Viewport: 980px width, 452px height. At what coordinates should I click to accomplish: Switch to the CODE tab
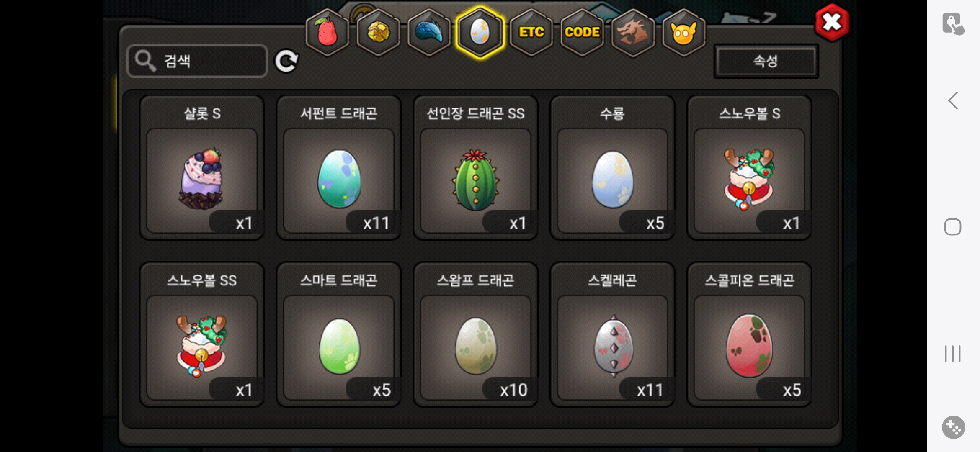coord(582,32)
